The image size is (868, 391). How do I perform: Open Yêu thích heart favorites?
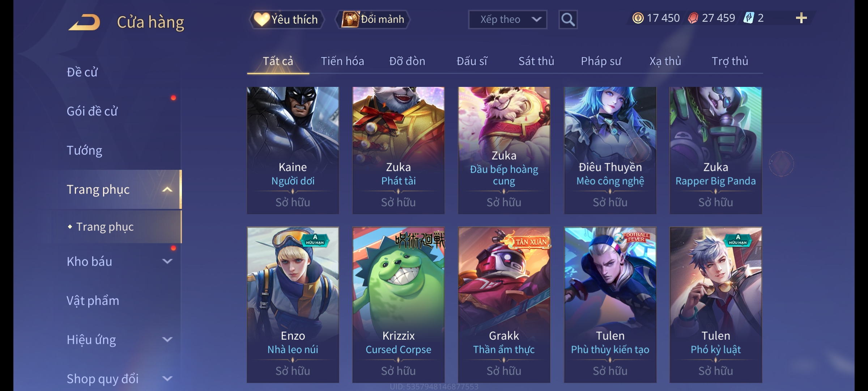coord(286,20)
